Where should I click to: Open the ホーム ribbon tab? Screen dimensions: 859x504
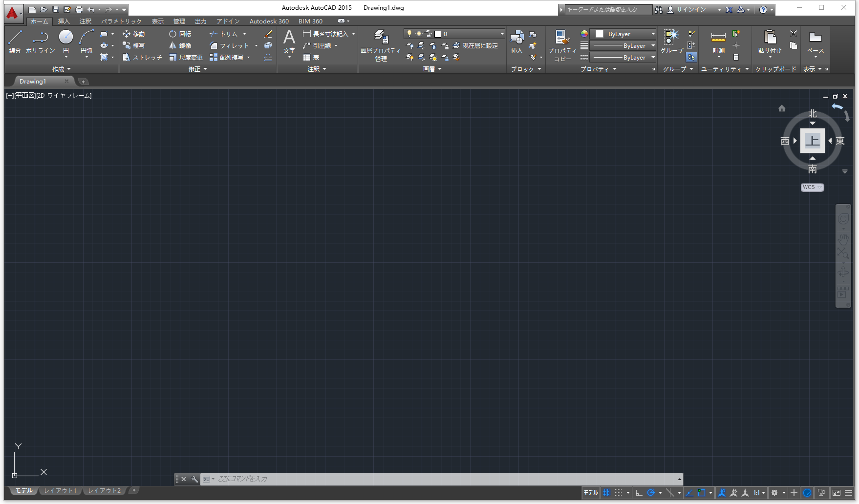pos(40,21)
